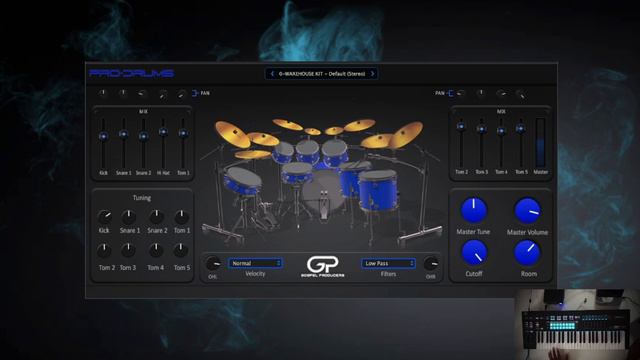
Task: Click the Tom 1 mix fader handle
Action: pos(183,133)
